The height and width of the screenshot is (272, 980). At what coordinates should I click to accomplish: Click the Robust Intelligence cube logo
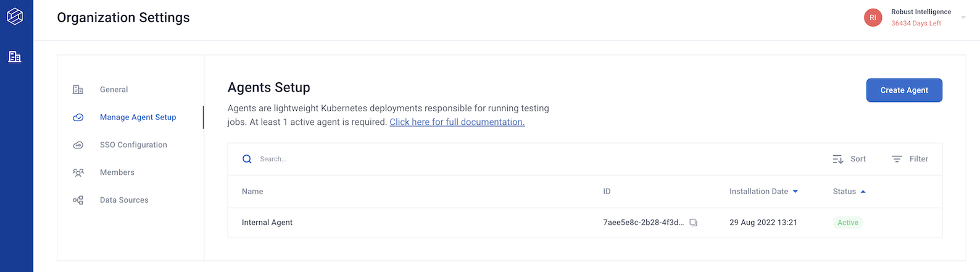(15, 16)
